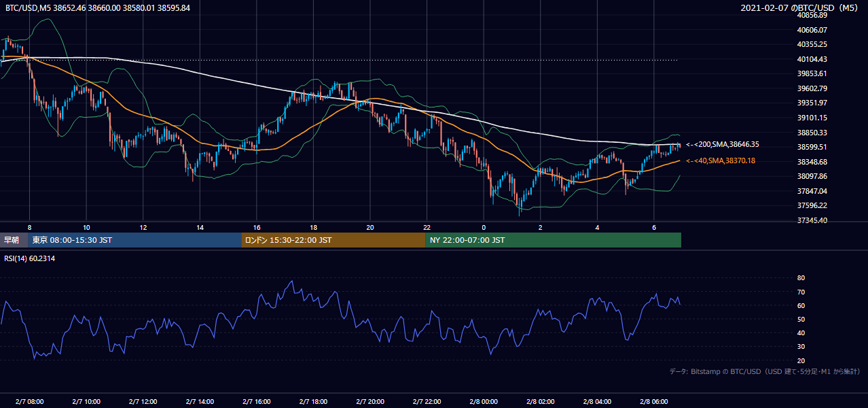Click the bottom date label 2/7 20:00
Screen dimensions: 868x408
point(369,402)
